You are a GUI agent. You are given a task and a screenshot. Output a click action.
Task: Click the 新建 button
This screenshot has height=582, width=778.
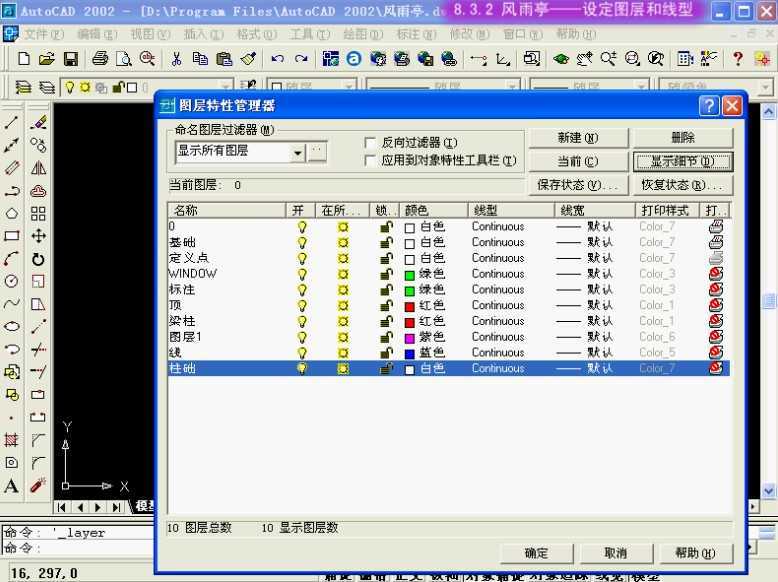[579, 137]
